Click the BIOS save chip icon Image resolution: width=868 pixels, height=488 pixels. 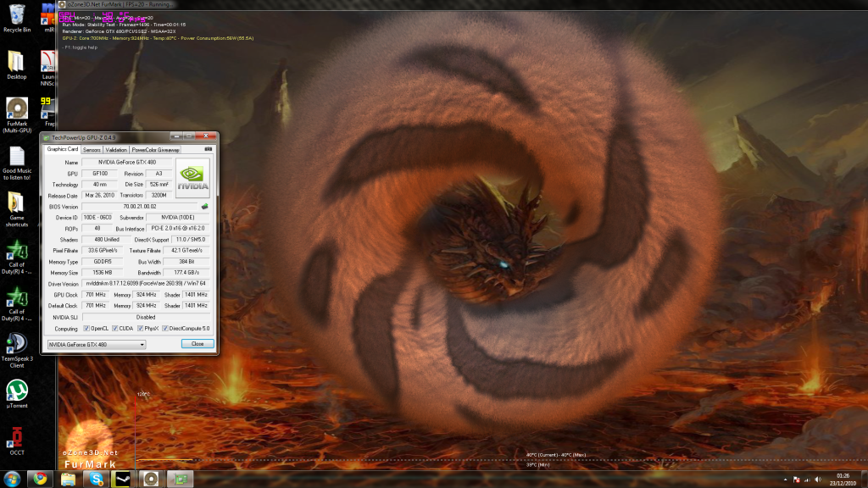pos(204,207)
